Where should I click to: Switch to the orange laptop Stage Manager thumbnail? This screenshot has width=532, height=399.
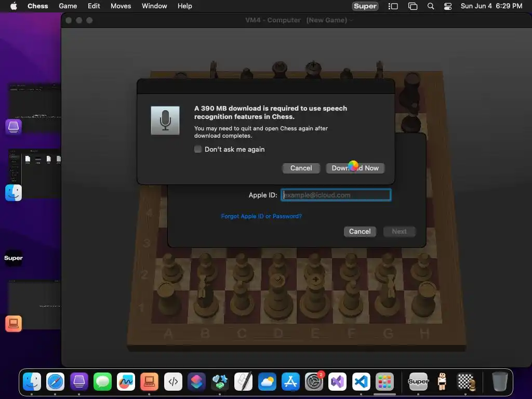click(x=34, y=304)
